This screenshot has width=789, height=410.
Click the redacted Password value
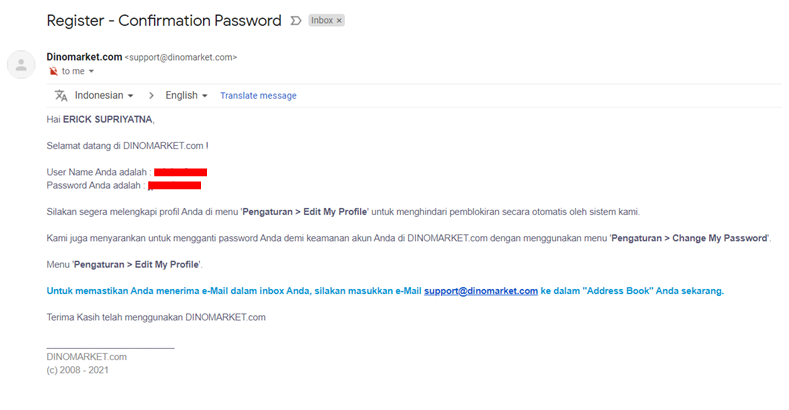click(x=175, y=186)
